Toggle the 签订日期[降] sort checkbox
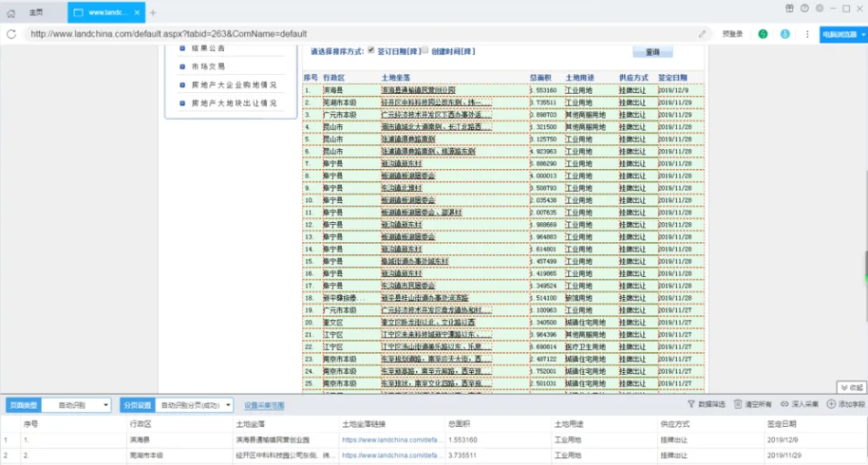868x465 pixels. [x=371, y=50]
